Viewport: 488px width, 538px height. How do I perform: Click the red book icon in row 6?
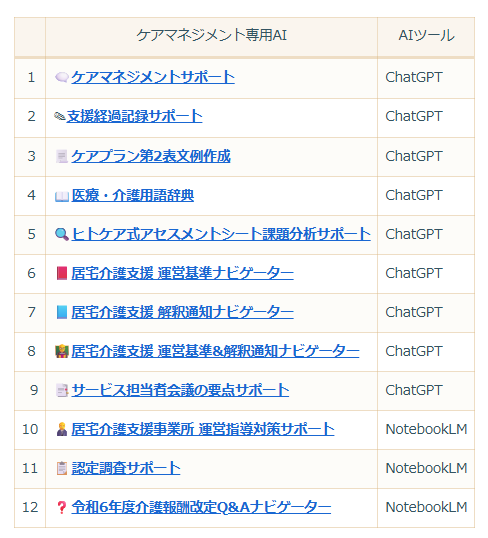point(62,273)
